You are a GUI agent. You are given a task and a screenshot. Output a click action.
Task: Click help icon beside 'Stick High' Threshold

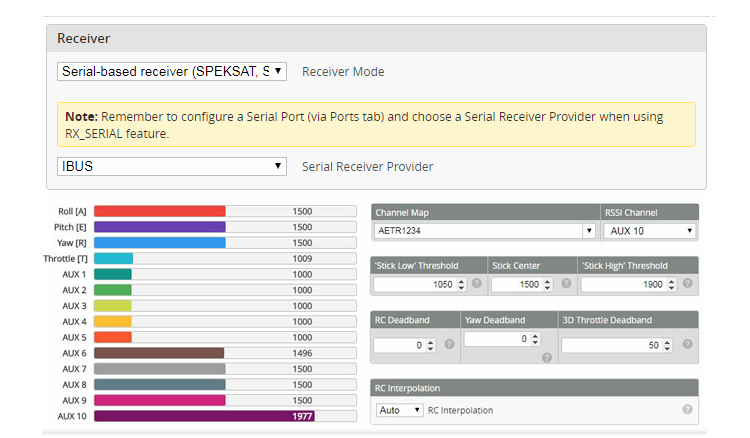click(x=686, y=284)
